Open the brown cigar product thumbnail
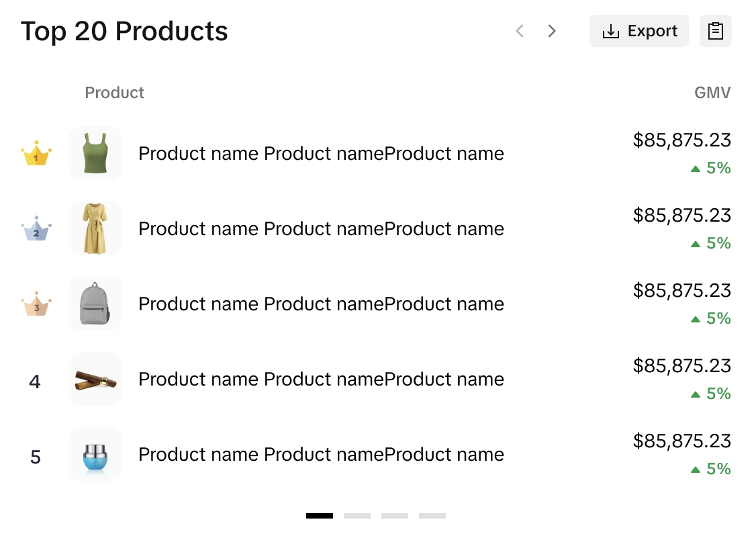This screenshot has height=536, width=756. coord(95,379)
